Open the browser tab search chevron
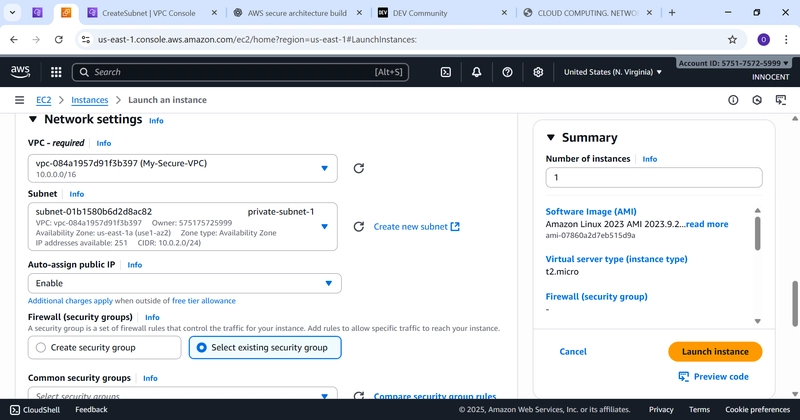This screenshot has width=800, height=420. click(12, 13)
